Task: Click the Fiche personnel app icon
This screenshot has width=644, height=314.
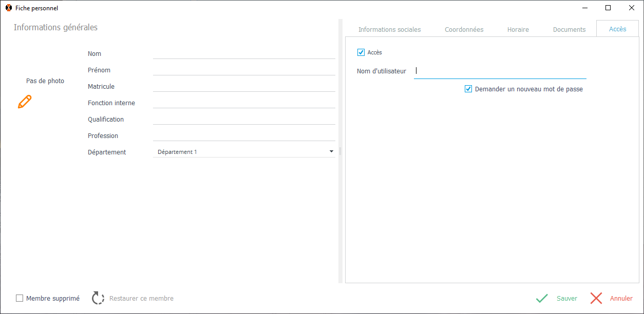Action: 8,8
